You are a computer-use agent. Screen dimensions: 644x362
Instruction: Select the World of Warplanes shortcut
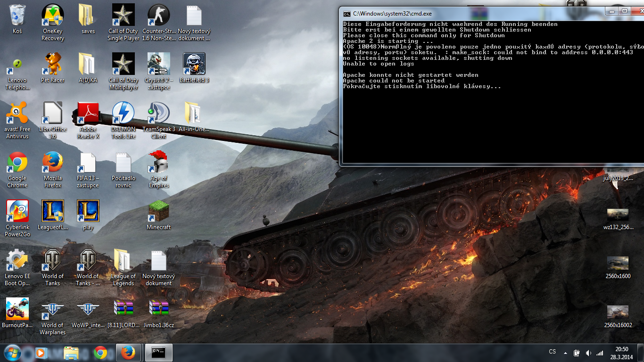pos(53,317)
